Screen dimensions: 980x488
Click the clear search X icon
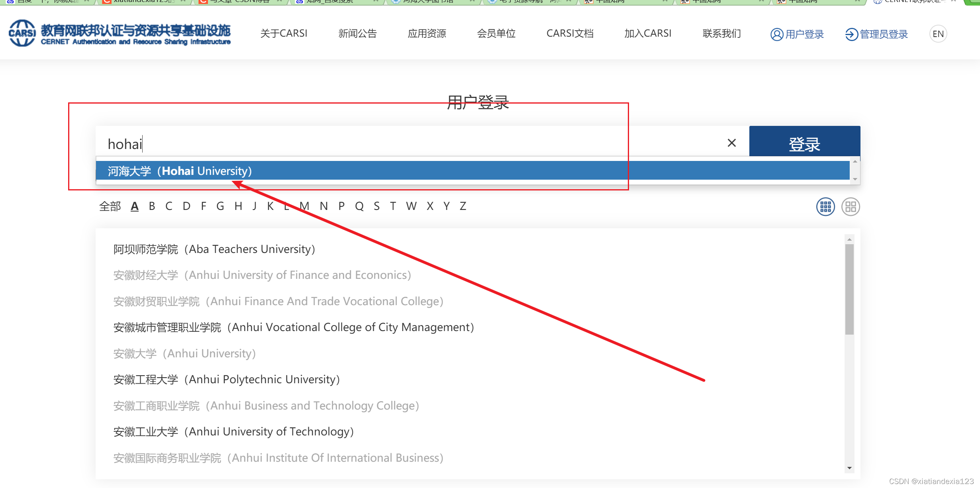(x=732, y=143)
